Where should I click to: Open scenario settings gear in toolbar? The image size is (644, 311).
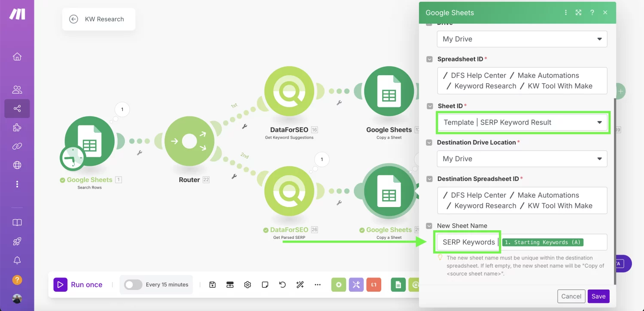click(247, 284)
